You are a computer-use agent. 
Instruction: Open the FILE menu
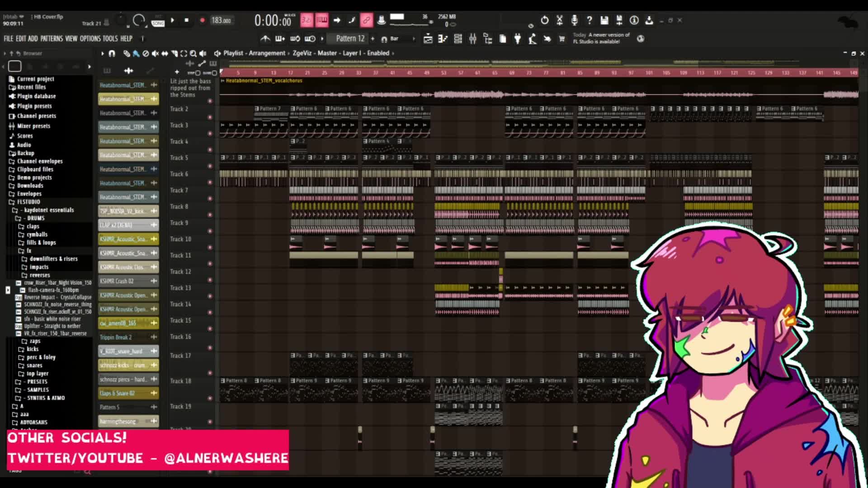coord(9,39)
